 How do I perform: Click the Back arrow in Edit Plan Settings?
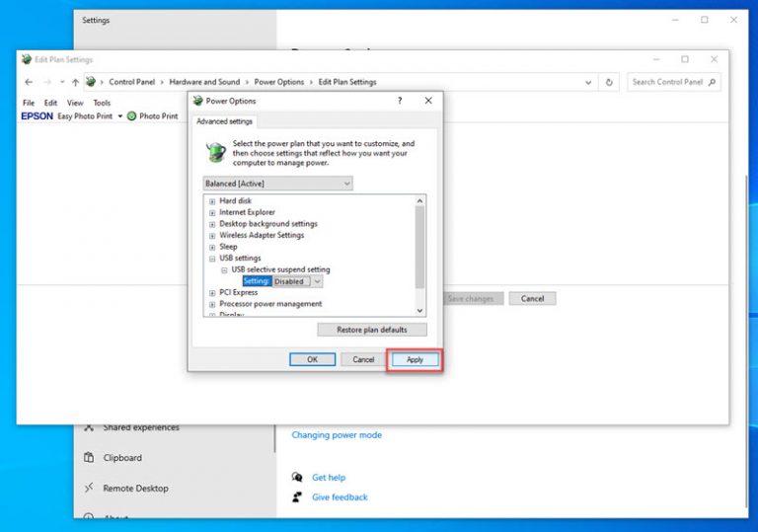(x=29, y=82)
